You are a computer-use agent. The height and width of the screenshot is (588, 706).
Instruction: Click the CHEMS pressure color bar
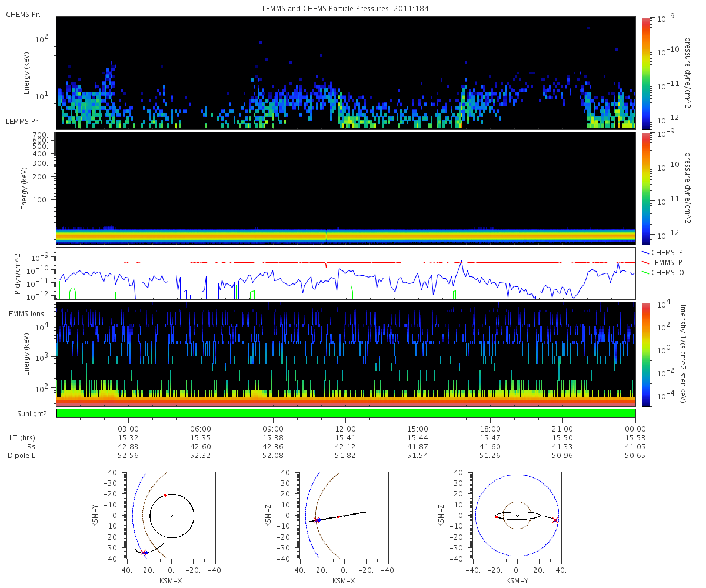(x=645, y=73)
